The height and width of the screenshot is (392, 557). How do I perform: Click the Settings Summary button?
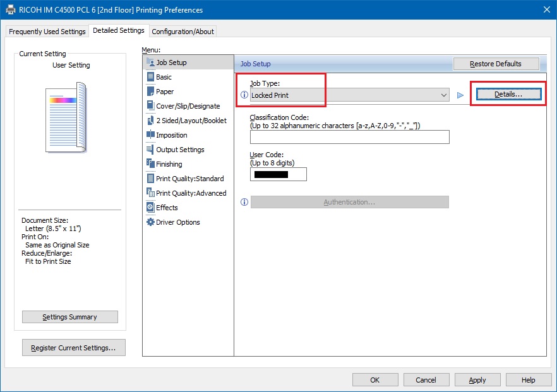click(69, 317)
